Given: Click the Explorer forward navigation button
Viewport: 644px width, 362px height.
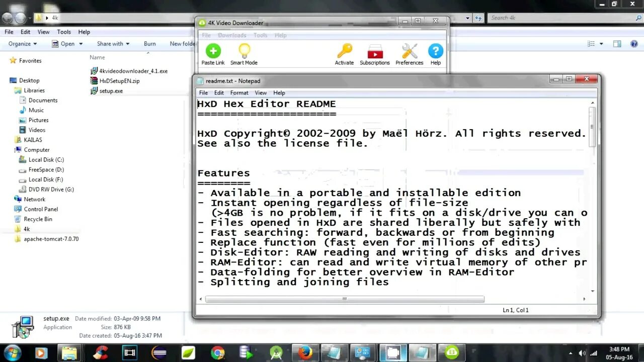Looking at the screenshot, I should click(20, 18).
